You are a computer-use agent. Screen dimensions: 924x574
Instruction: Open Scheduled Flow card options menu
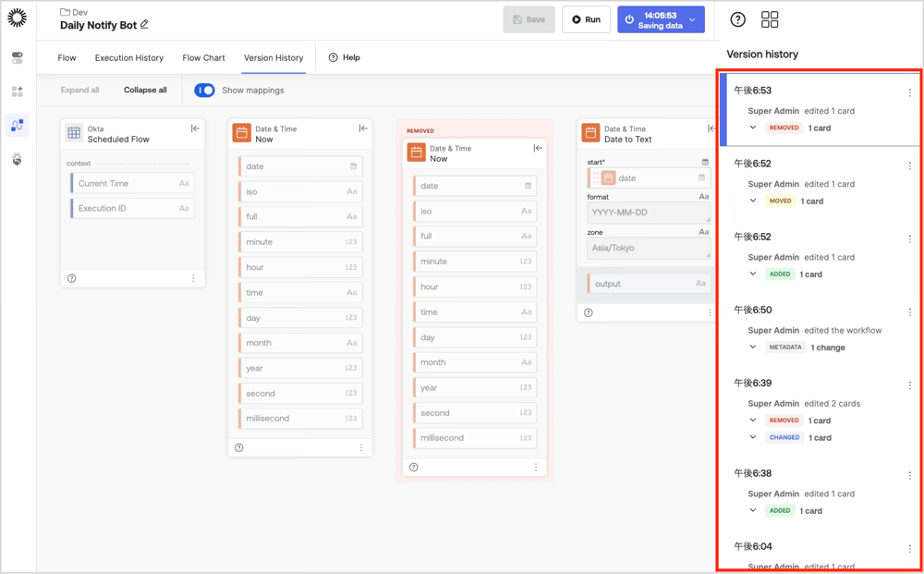tap(193, 278)
